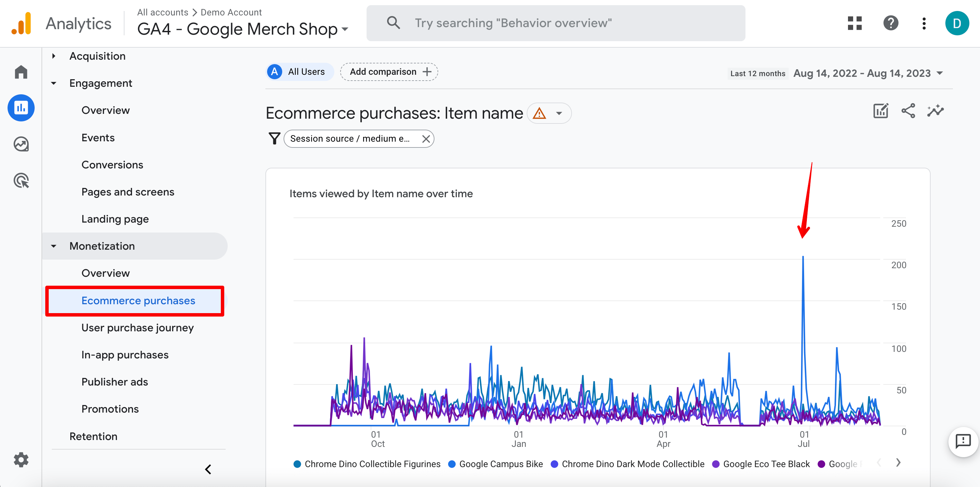Viewport: 980px width, 487px height.
Task: Collapse the left navigation panel
Action: pyautogui.click(x=208, y=470)
